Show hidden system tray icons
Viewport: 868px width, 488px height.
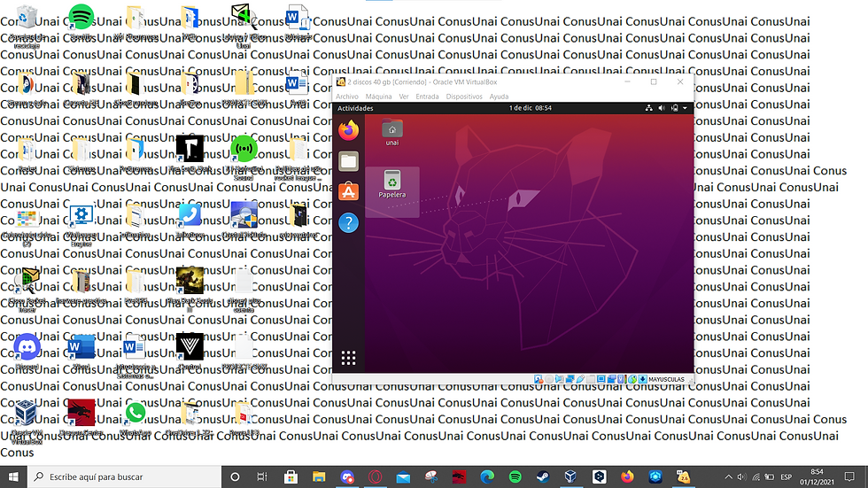tap(728, 477)
